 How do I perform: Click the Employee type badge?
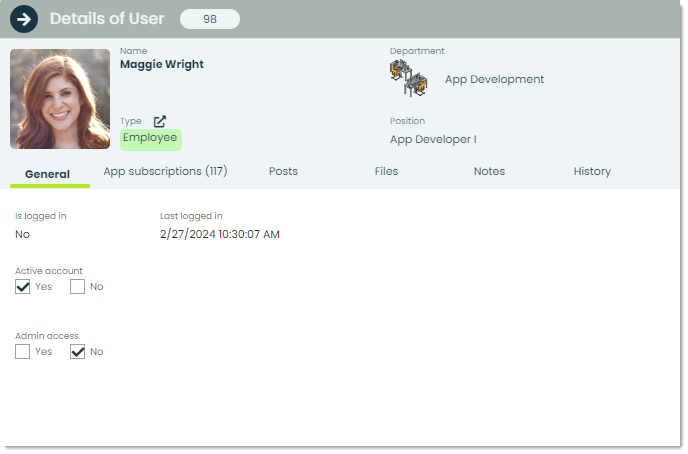tap(150, 140)
